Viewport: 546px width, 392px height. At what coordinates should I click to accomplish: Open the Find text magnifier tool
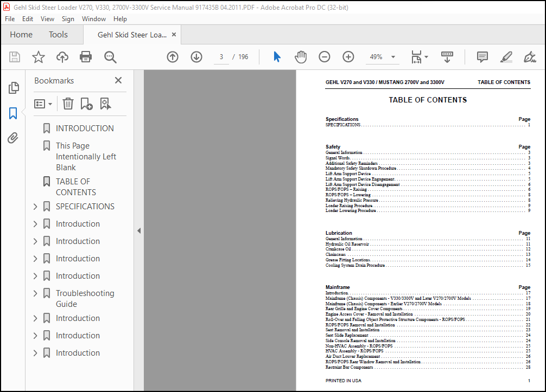point(110,57)
